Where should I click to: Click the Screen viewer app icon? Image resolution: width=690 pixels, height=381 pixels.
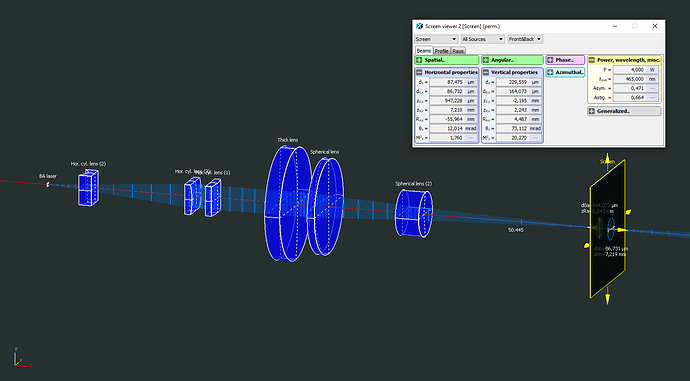point(420,26)
